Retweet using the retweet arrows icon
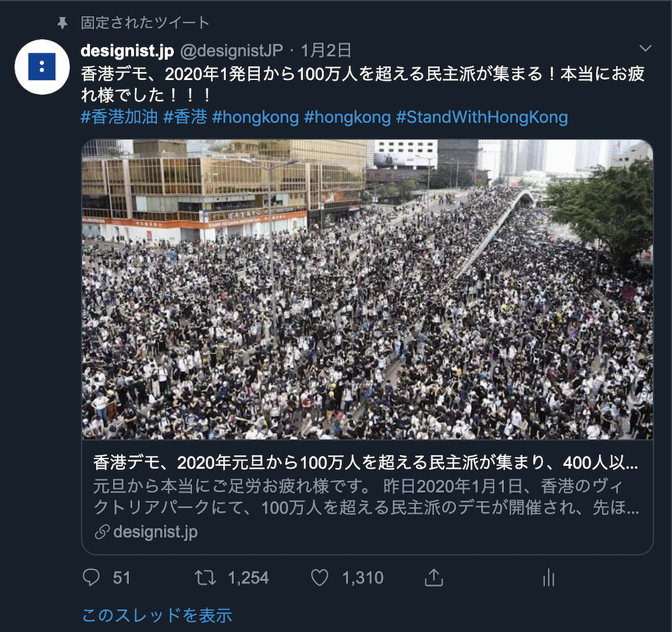The height and width of the screenshot is (632, 672). tap(205, 578)
